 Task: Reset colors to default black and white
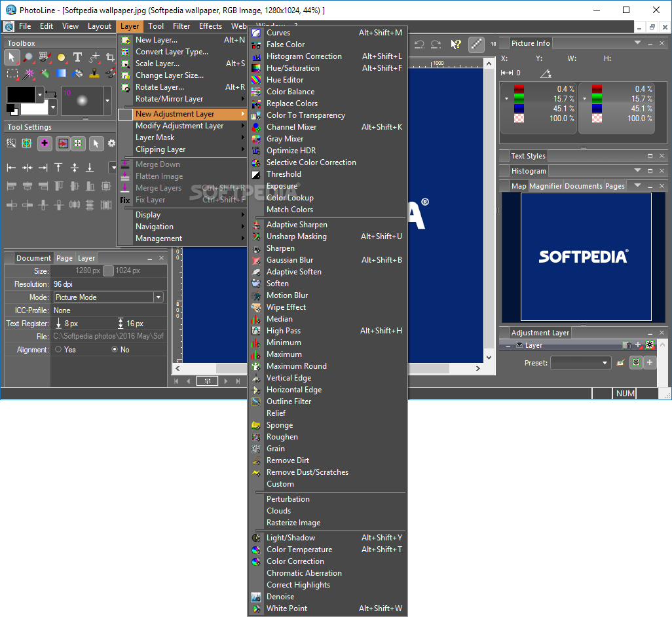pos(12,109)
